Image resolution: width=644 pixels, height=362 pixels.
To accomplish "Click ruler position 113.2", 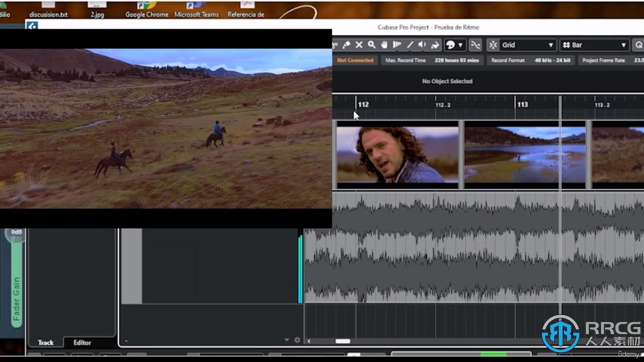I will [602, 105].
